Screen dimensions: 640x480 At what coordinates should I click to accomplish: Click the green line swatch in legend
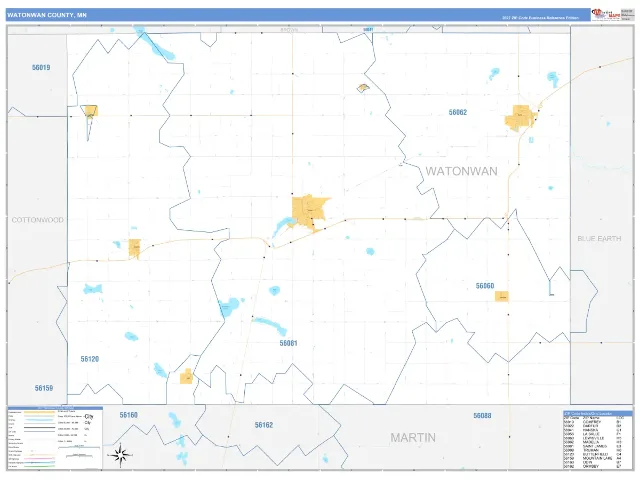(x=40, y=466)
